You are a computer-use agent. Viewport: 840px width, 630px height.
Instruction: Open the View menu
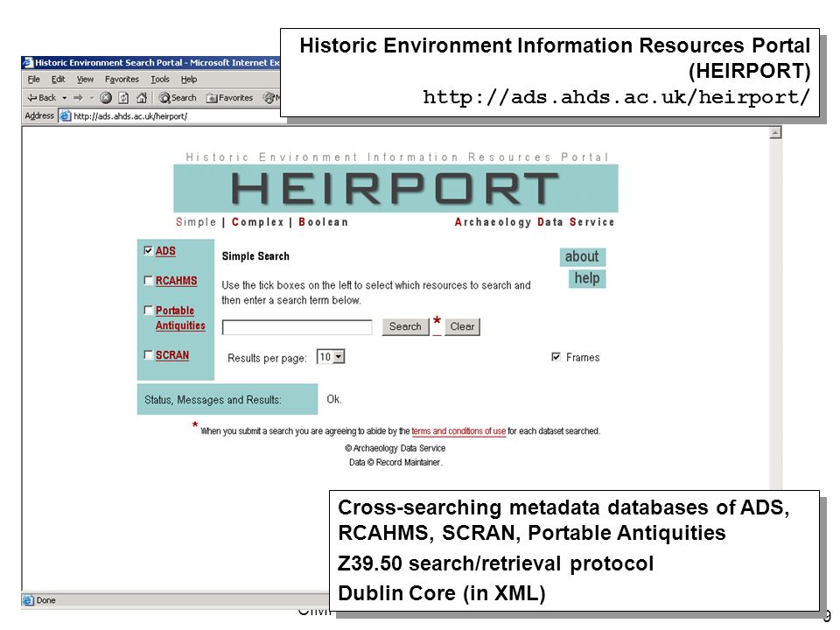[85, 80]
